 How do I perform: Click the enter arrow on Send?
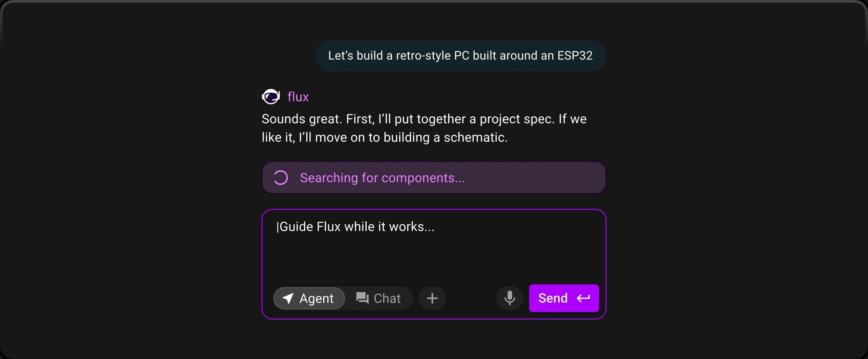[x=583, y=298]
